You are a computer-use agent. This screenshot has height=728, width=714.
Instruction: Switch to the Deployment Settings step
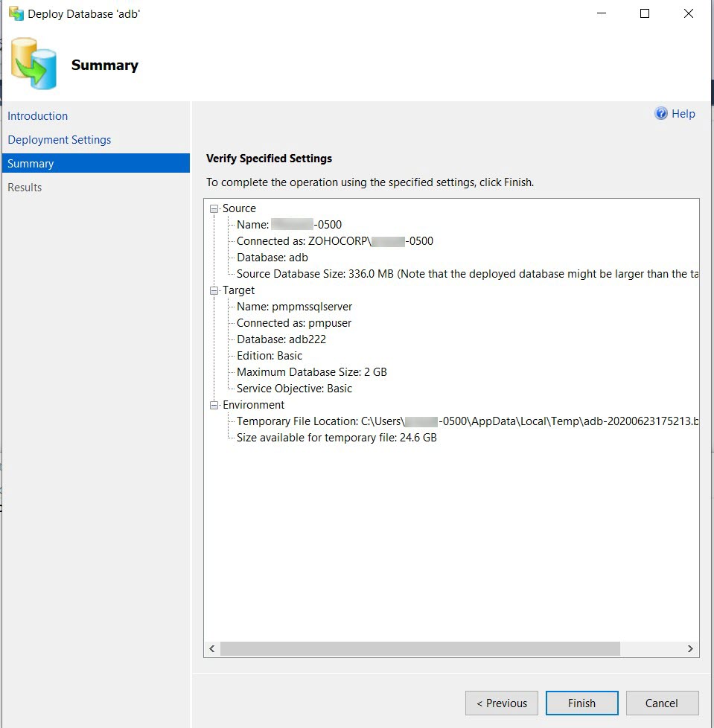[x=59, y=139]
